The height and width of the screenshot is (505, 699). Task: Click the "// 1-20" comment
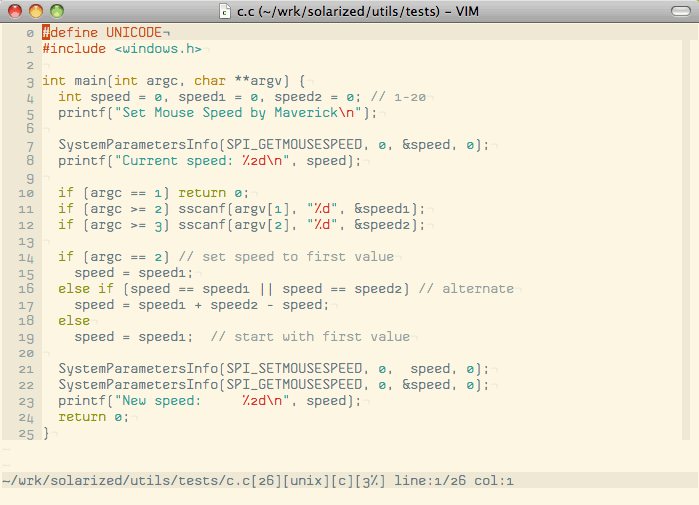(398, 97)
